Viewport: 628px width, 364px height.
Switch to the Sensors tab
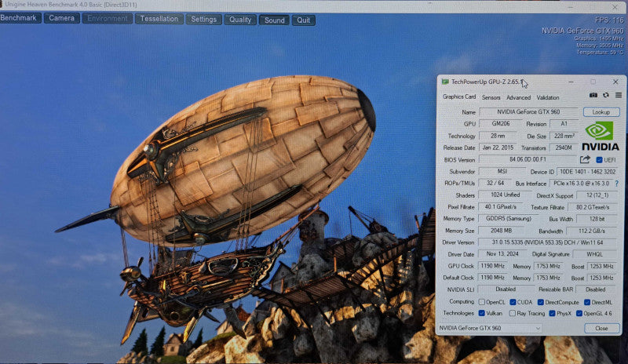coord(491,97)
